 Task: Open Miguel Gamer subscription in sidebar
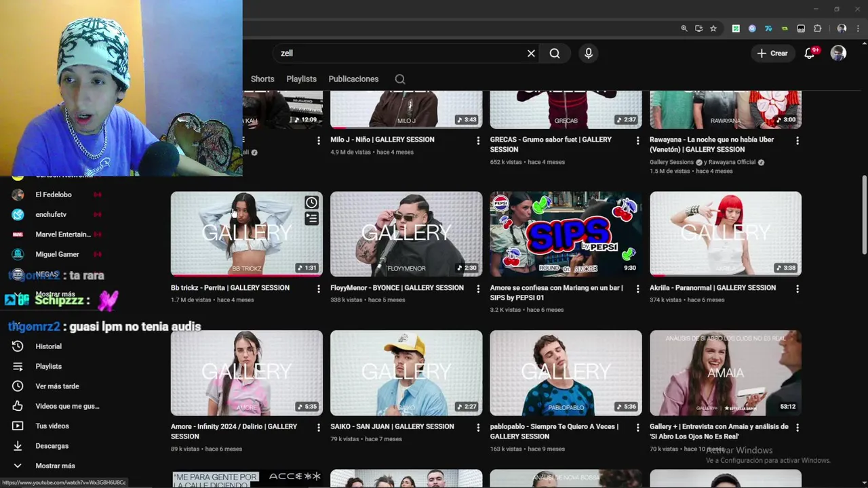[x=57, y=254]
